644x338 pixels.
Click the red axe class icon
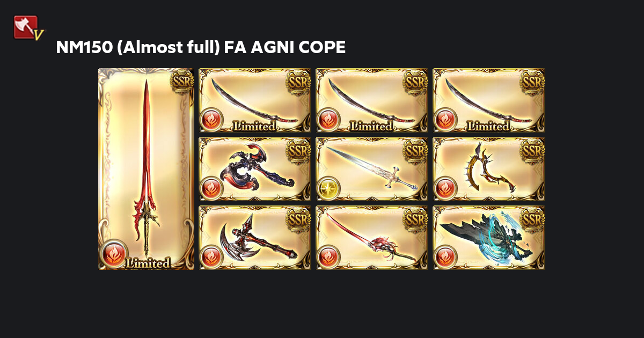[28, 27]
